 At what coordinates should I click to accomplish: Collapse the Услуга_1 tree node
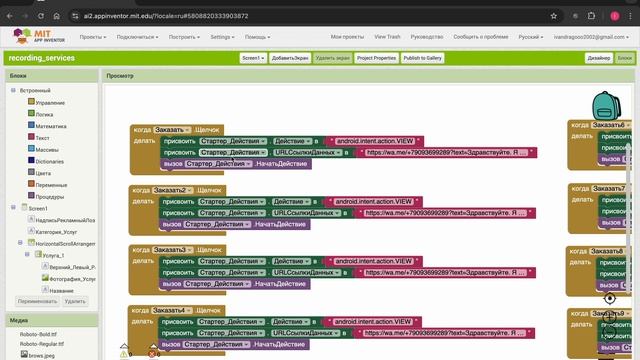[x=27, y=255]
